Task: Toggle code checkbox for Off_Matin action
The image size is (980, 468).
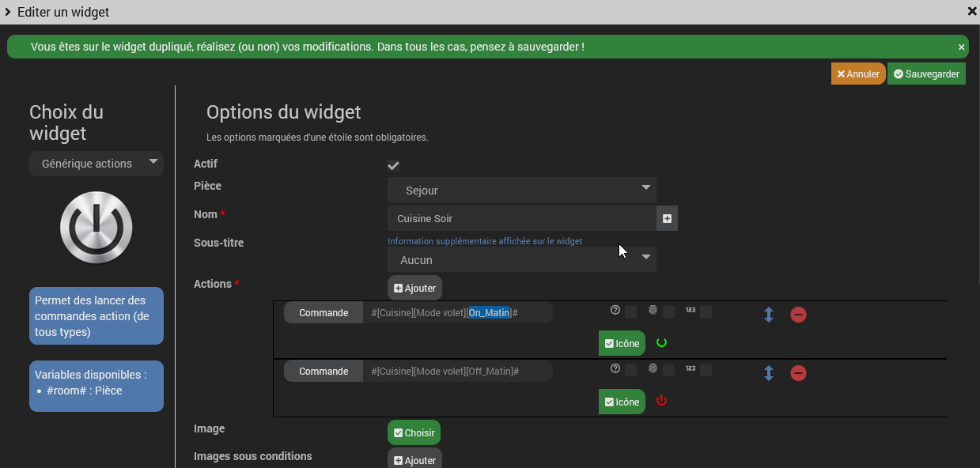Action: point(706,370)
